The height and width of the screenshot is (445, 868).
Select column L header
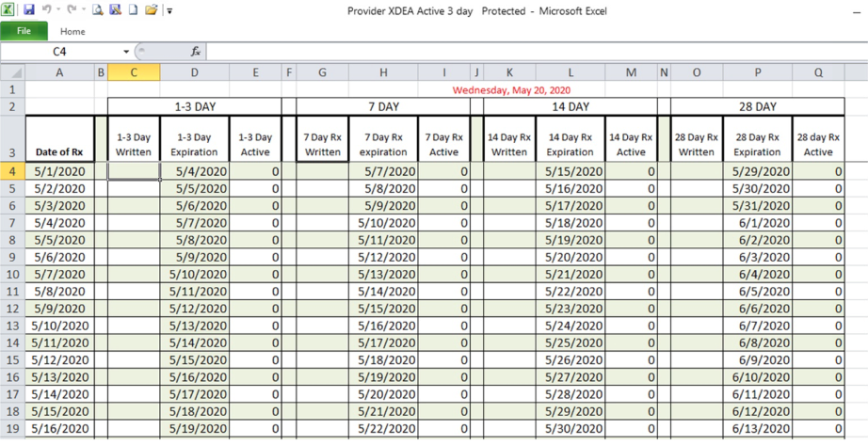tap(571, 72)
